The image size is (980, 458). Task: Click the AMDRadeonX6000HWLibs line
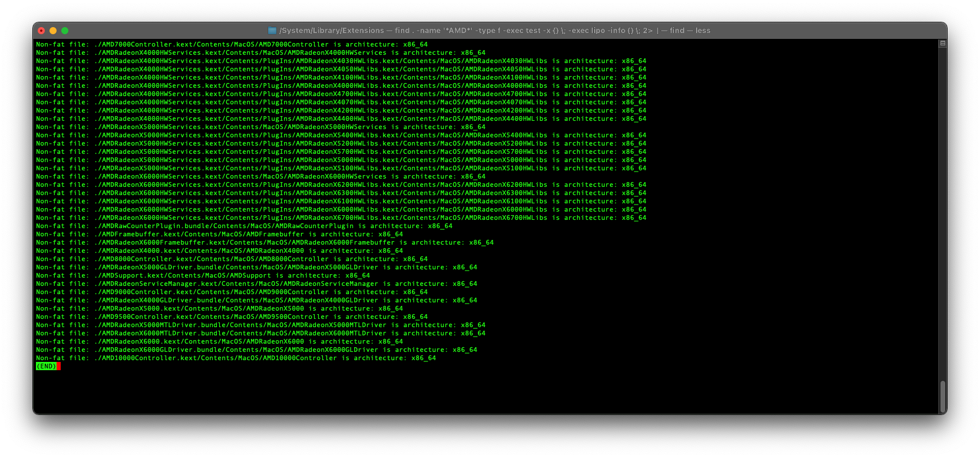tap(341, 209)
